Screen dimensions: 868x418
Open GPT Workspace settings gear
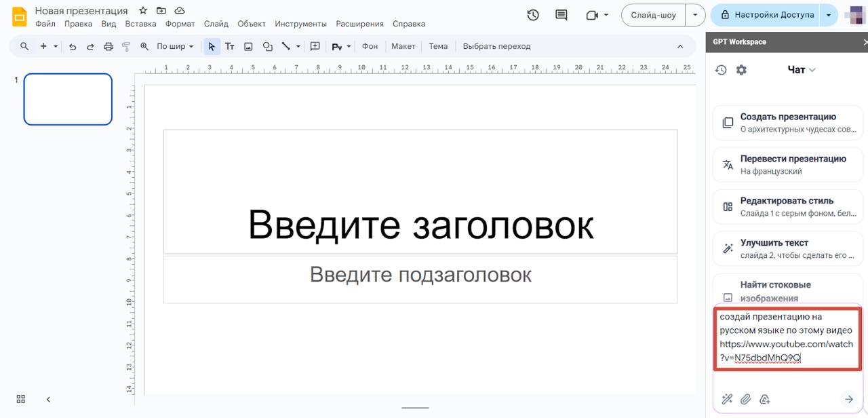click(741, 70)
